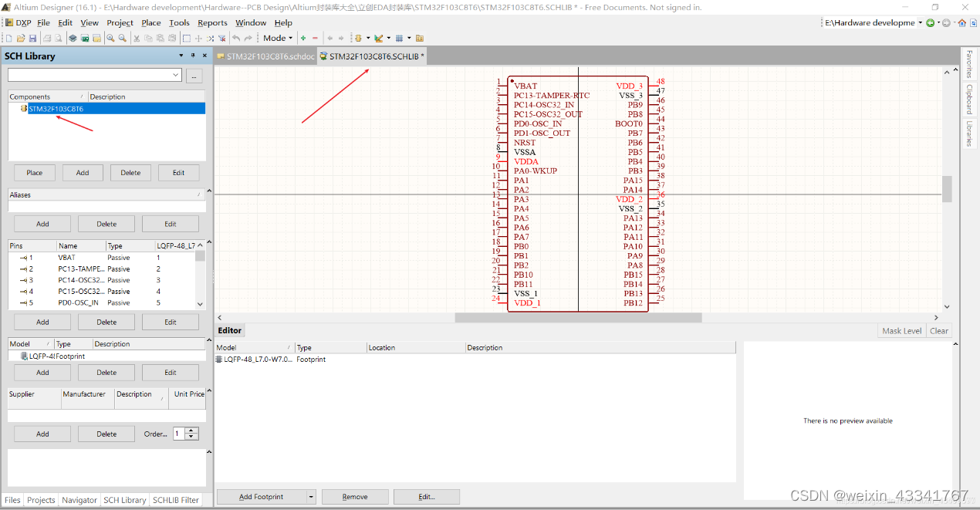Increase the Order quantity spinner
The width and height of the screenshot is (980, 510).
(x=191, y=431)
